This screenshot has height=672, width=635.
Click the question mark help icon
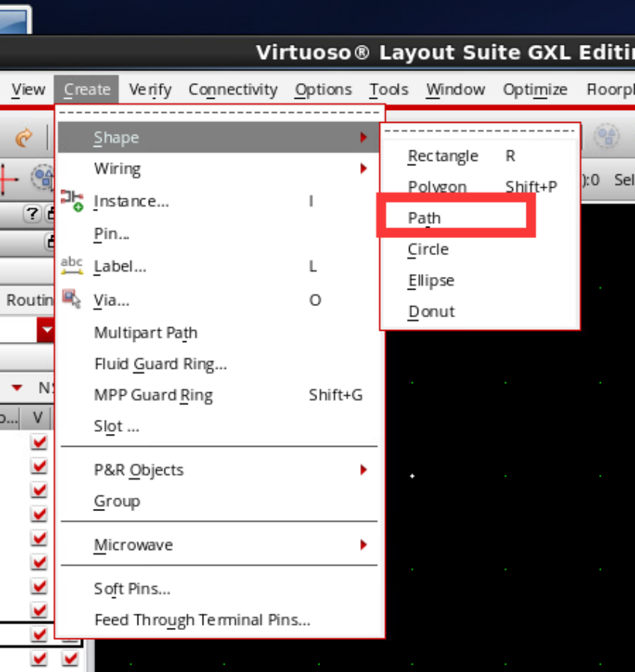[x=32, y=213]
